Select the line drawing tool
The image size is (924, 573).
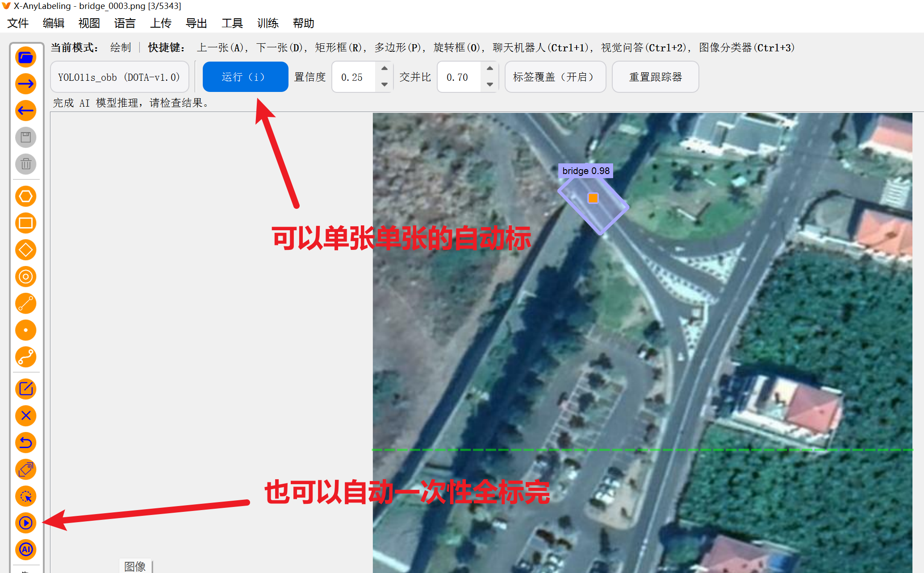pos(26,303)
